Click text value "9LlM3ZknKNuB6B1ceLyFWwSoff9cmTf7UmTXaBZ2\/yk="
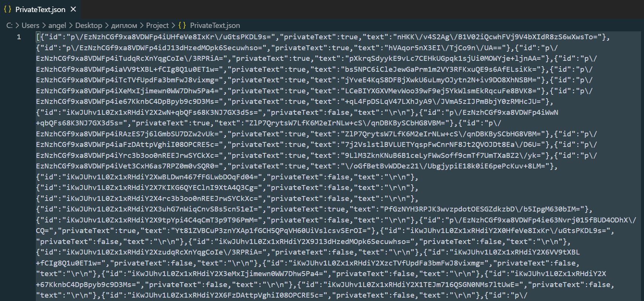The width and height of the screenshot is (644, 301). pos(442,156)
